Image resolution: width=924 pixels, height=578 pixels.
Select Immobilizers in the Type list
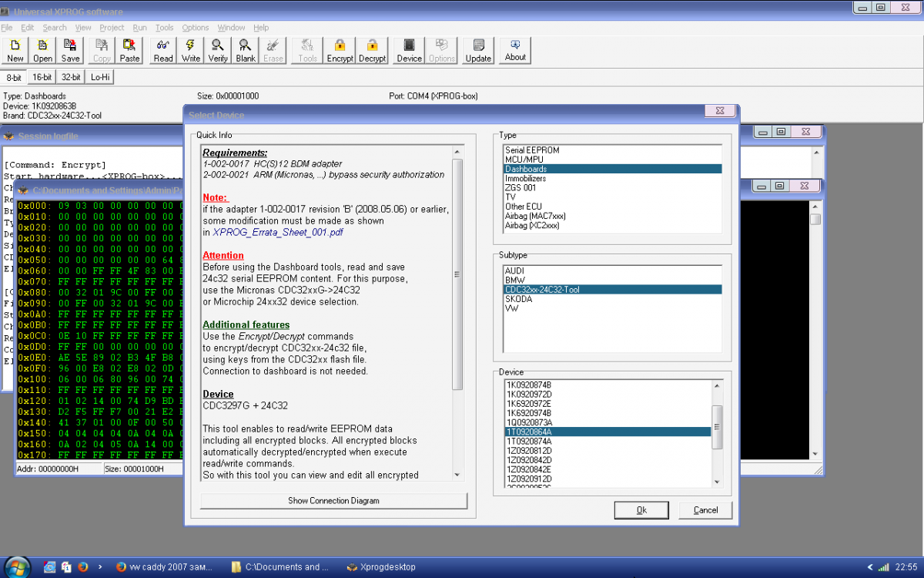(x=526, y=178)
